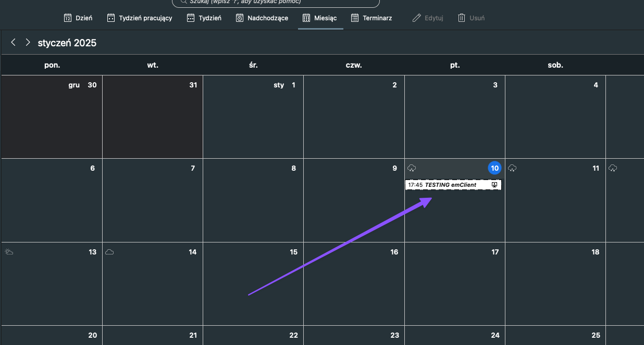Select the day cell for January 16
The height and width of the screenshot is (345, 644).
coord(354,284)
